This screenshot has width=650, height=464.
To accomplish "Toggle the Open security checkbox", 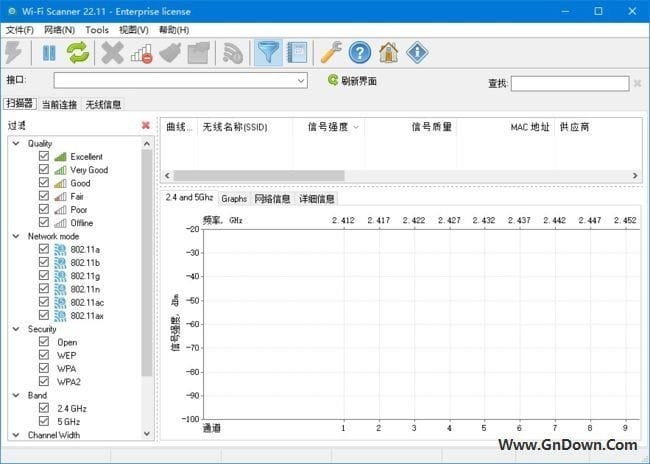I will 44,342.
